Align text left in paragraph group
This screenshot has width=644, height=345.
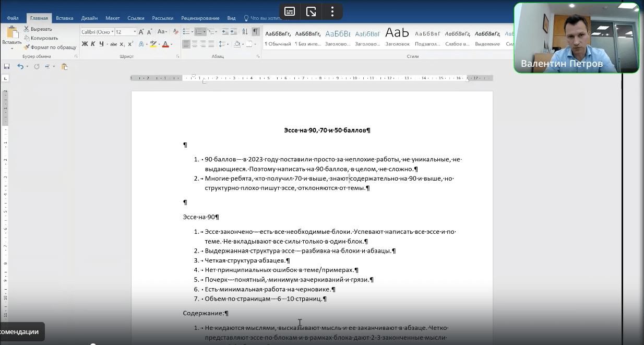(x=187, y=44)
